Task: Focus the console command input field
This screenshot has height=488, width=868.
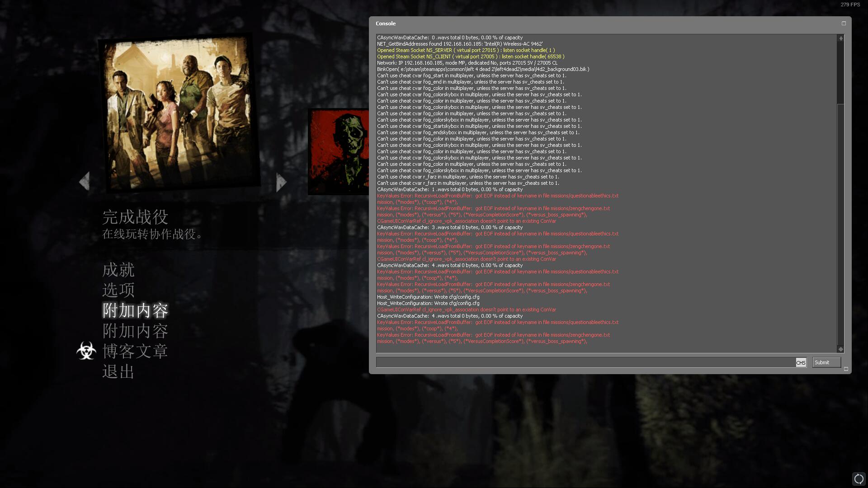Action: pyautogui.click(x=585, y=362)
